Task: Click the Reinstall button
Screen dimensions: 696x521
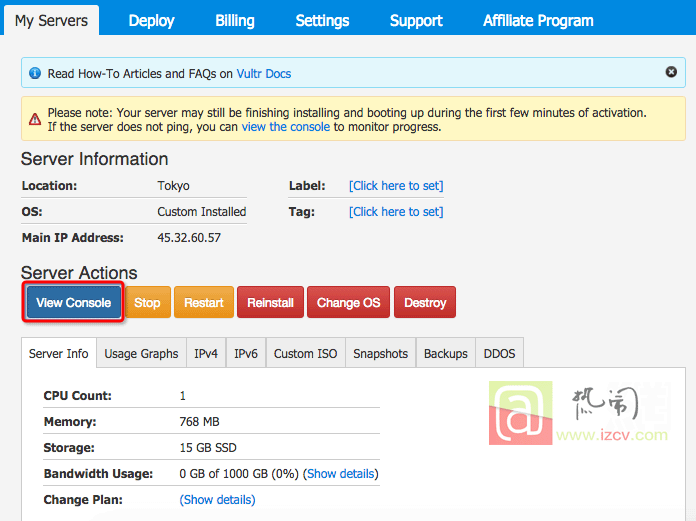Action: (x=270, y=302)
